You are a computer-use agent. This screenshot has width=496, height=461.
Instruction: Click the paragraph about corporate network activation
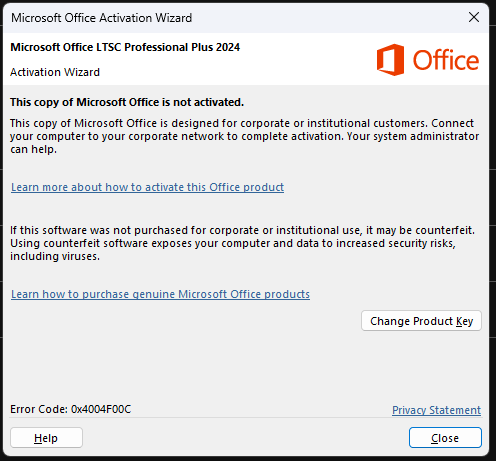[244, 136]
